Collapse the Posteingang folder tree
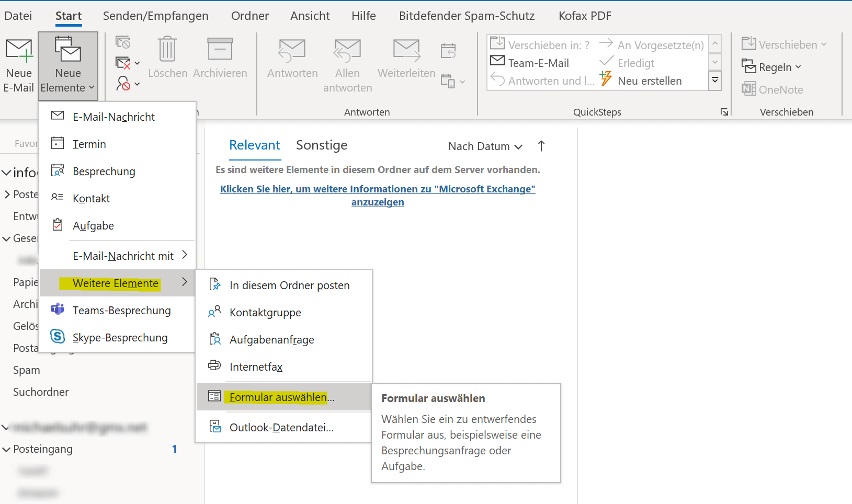The width and height of the screenshot is (852, 504). [x=6, y=450]
